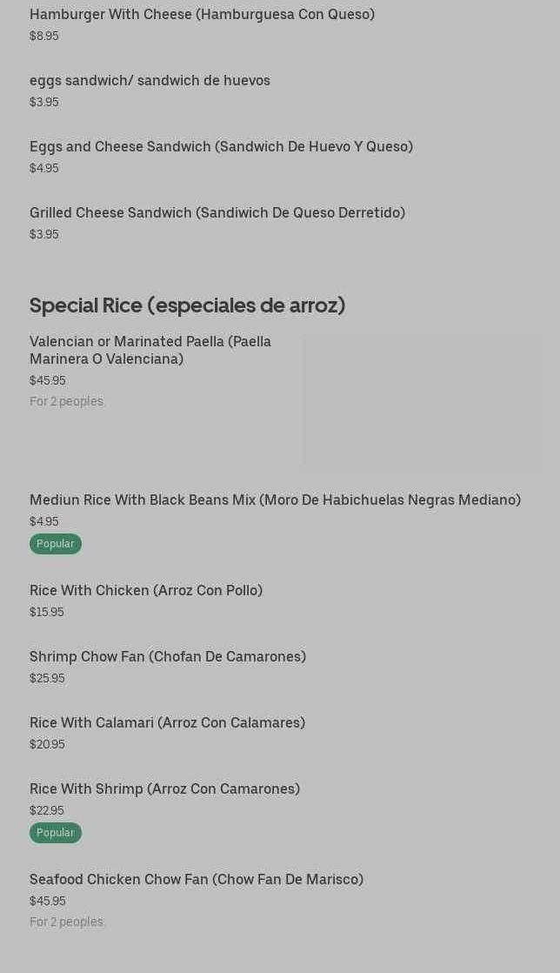Select Shrimp Chow Fan item
The height and width of the screenshot is (973, 560).
(168, 656)
